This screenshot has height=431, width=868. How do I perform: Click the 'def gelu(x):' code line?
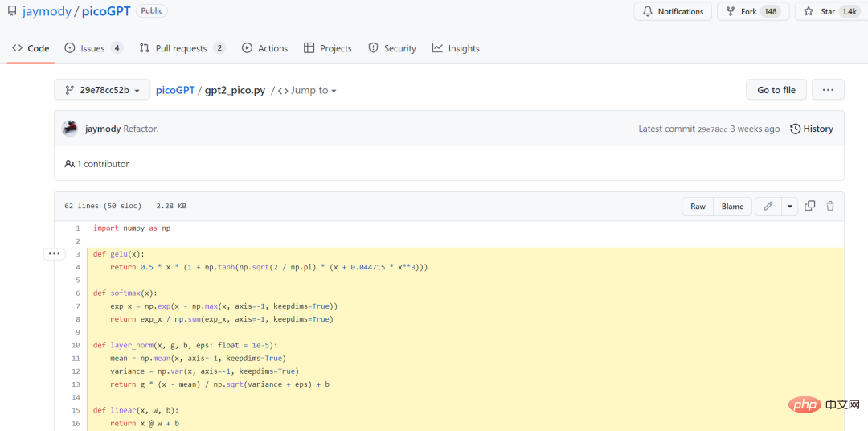click(x=118, y=254)
